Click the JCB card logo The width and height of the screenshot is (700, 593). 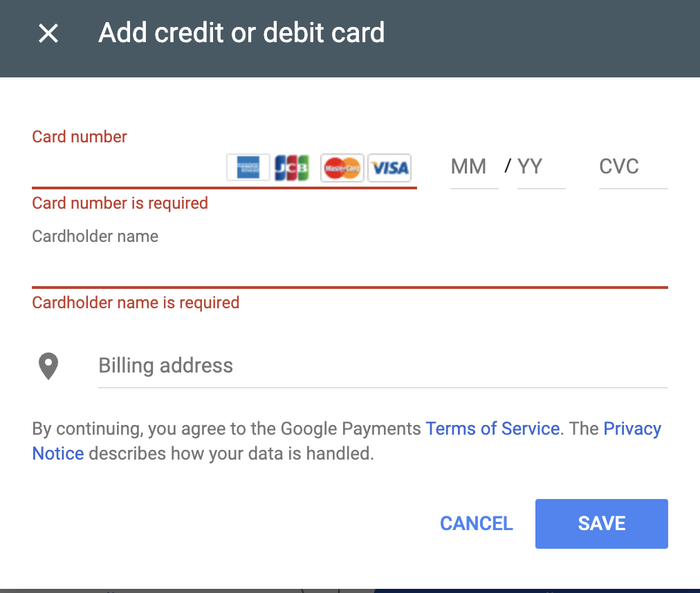click(x=291, y=167)
